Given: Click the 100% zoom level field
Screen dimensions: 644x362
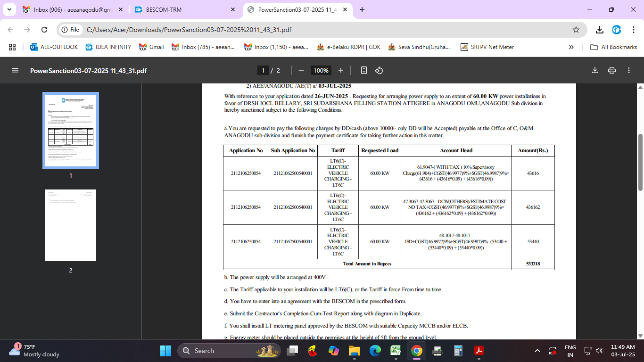Looking at the screenshot, I should [321, 70].
